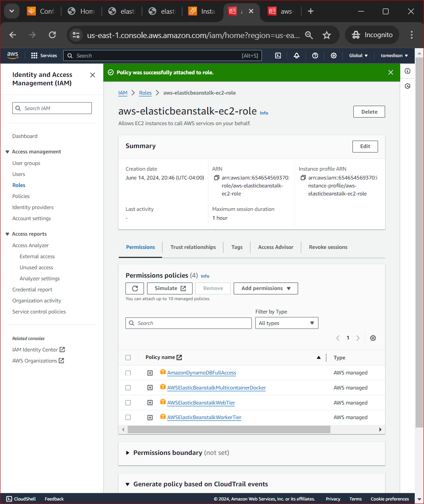
Task: Expand Permissions boundary section
Action: tap(128, 453)
